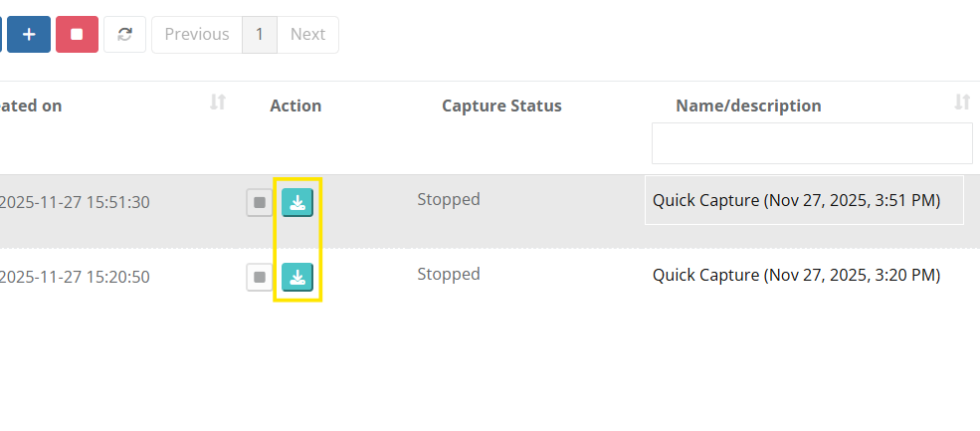Viewport: 980px width, 431px height.
Task: Click Stopped status of 15:20:50 capture
Action: 449,274
